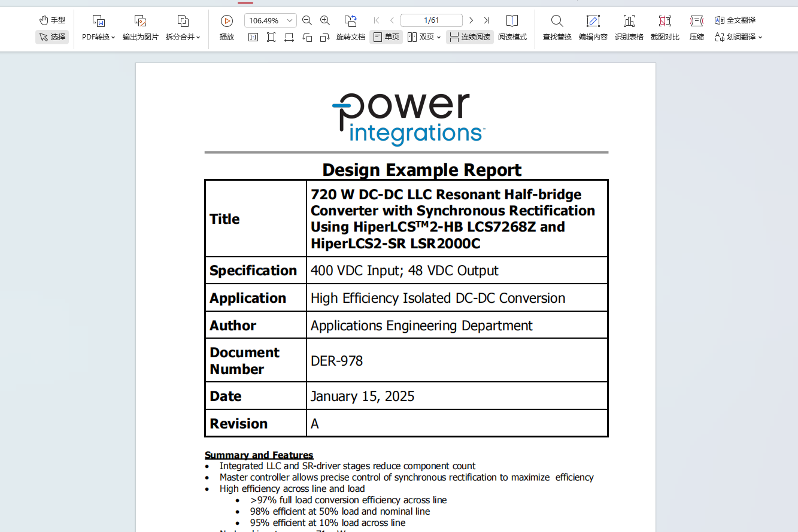Toggle single page view (单页)
798x532 pixels.
point(386,37)
